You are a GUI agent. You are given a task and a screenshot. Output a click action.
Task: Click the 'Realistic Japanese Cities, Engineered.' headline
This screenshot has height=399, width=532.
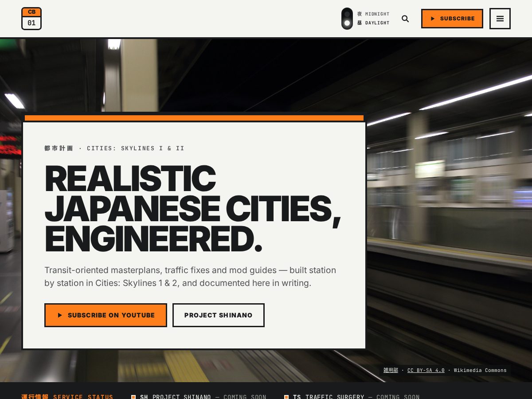click(x=192, y=208)
